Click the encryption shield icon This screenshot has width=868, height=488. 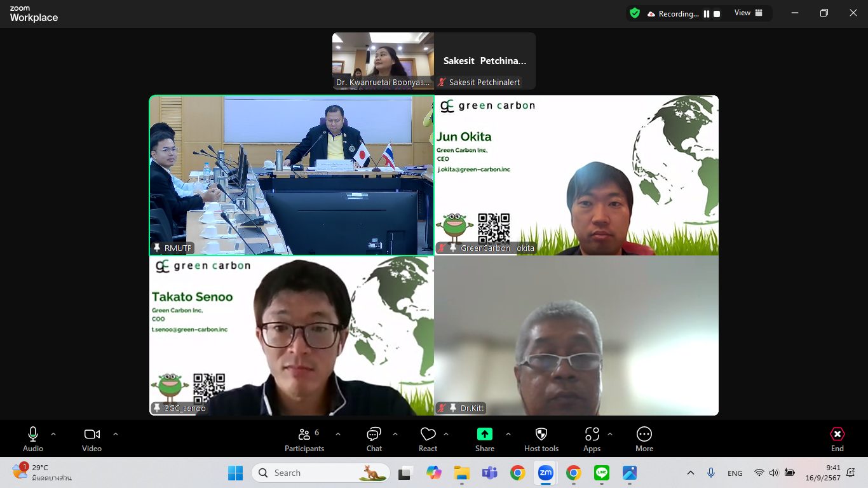(634, 13)
